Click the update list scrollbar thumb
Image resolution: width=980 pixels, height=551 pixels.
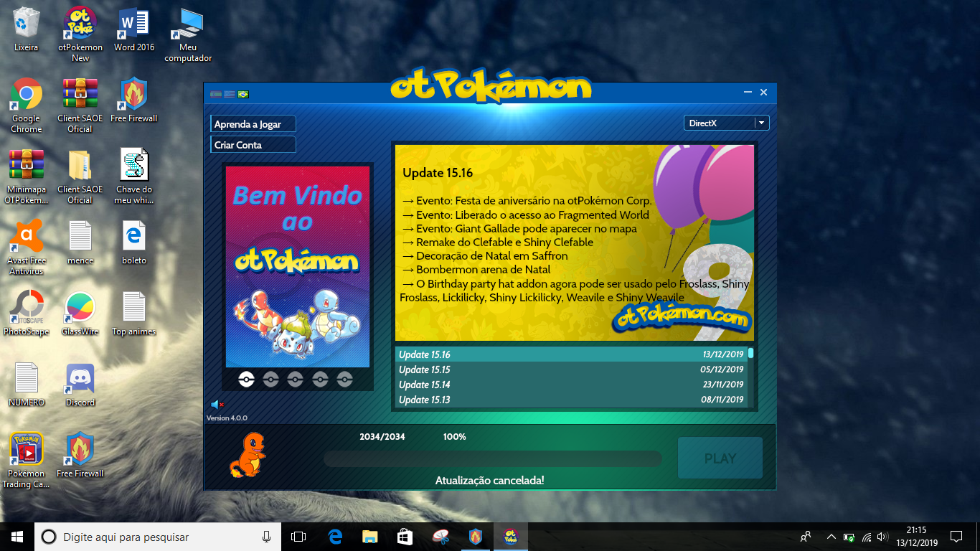tap(750, 353)
